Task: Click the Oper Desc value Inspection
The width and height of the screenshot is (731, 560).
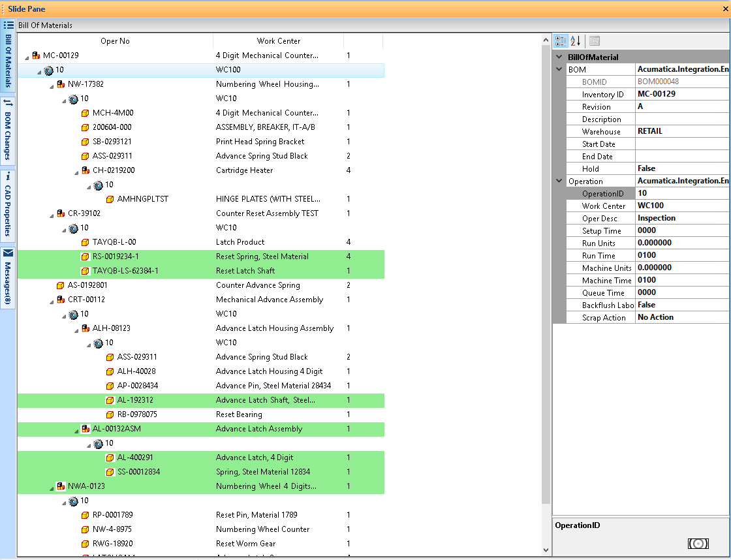Action: coord(683,218)
